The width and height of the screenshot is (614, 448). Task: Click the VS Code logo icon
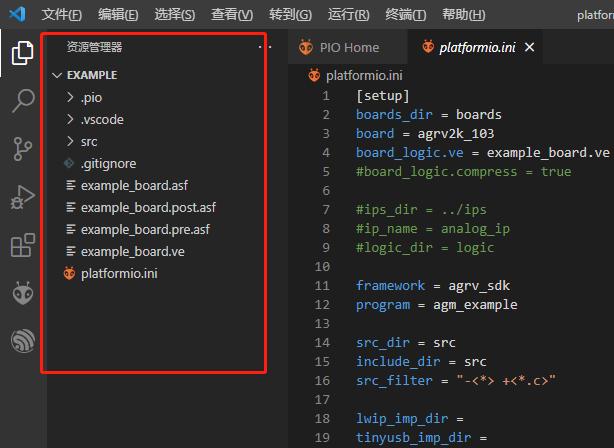17,14
